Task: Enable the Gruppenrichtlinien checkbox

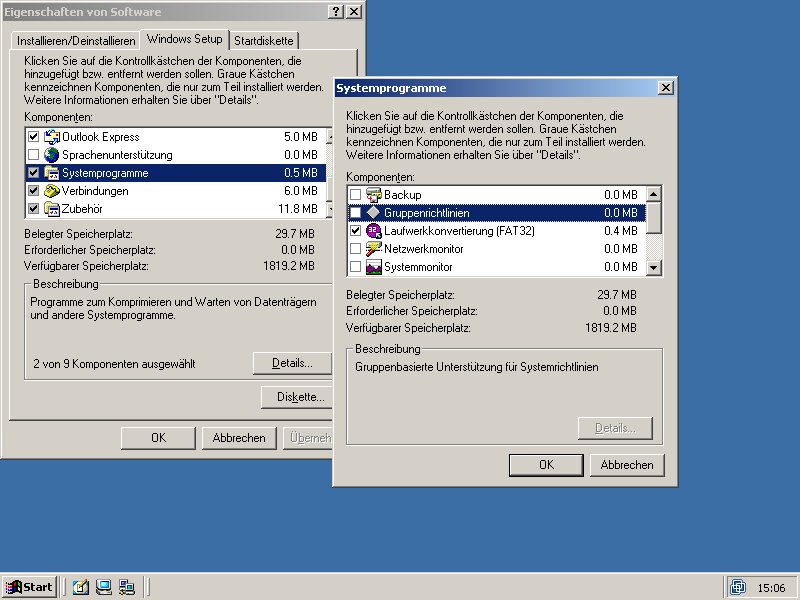Action: 356,213
